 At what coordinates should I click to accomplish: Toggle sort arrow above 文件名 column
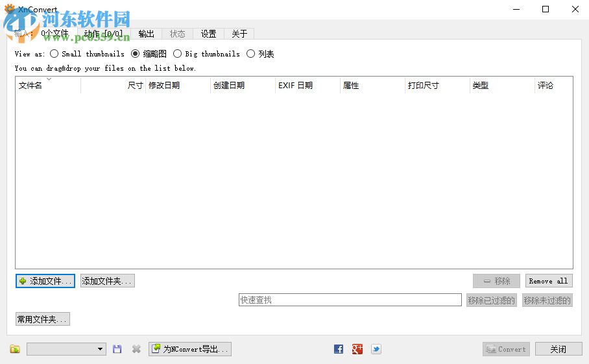[x=49, y=79]
